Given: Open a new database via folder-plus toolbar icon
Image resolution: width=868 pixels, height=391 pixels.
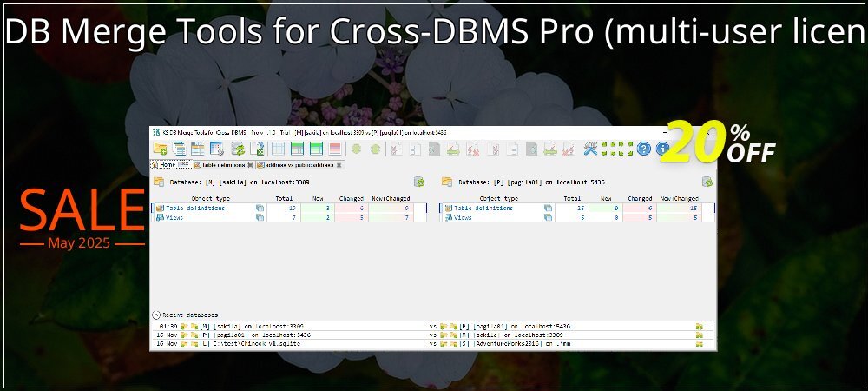Looking at the screenshot, I should tap(160, 149).
